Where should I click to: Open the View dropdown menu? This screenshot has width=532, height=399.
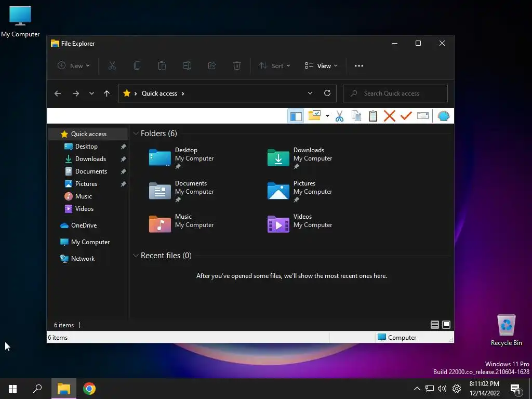point(321,66)
